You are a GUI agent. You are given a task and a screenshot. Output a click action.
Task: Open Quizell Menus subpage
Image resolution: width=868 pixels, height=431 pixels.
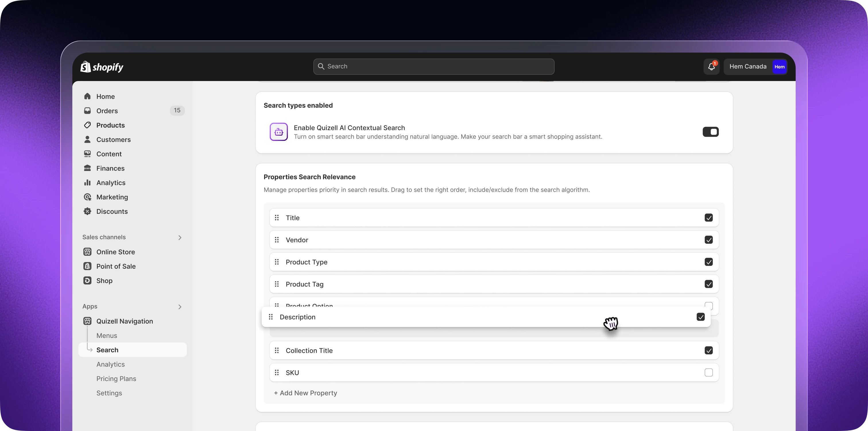click(106, 336)
